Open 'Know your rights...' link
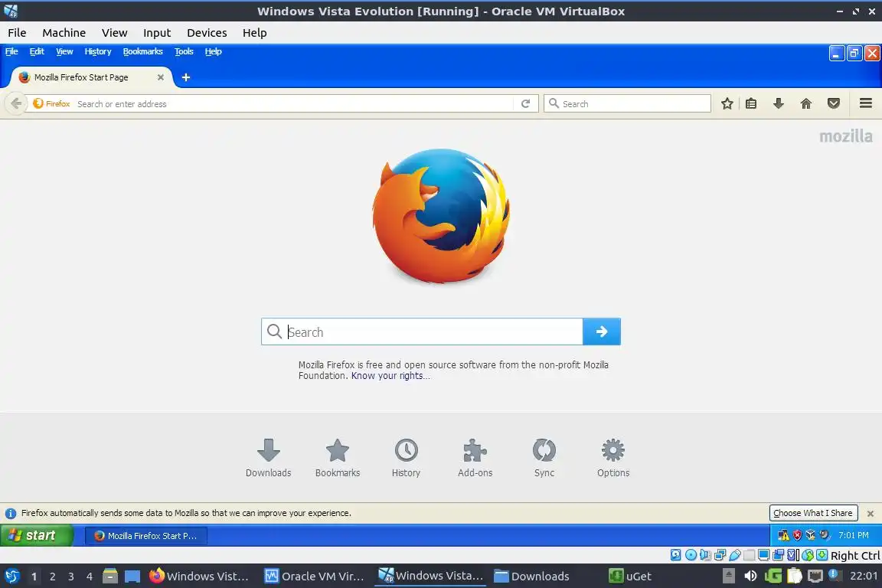This screenshot has width=882, height=588. (390, 375)
